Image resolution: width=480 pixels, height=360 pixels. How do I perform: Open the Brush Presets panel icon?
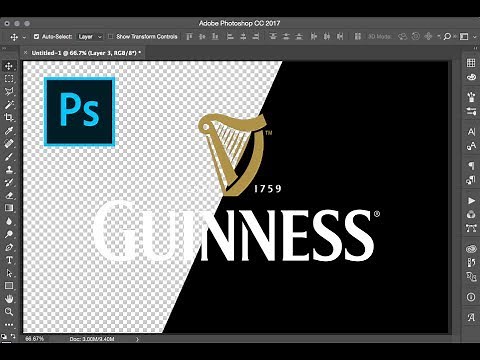click(x=471, y=97)
